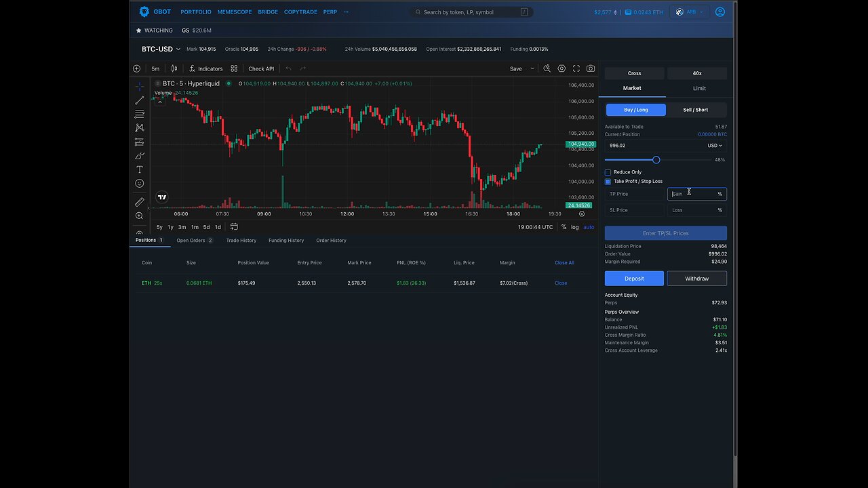Open quick search in chart toolbar

[x=547, y=68]
